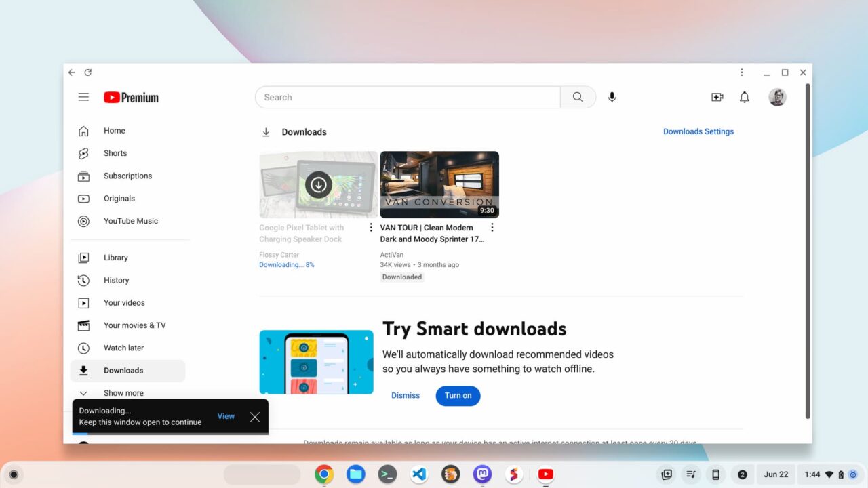The height and width of the screenshot is (488, 868).
Task: Open the ChromeOS launcher button
Action: coord(14,474)
